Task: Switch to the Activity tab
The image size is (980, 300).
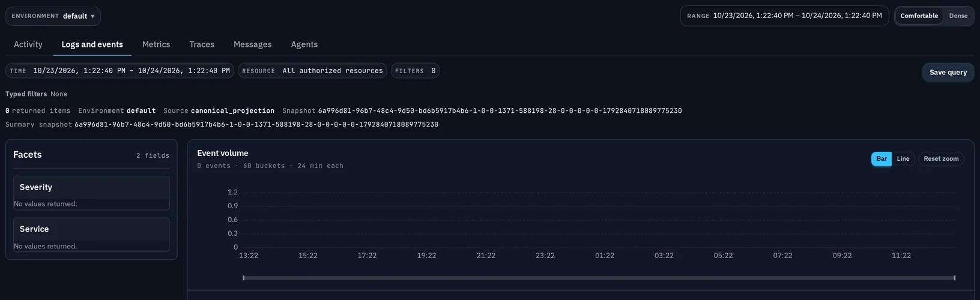Action: (x=28, y=44)
